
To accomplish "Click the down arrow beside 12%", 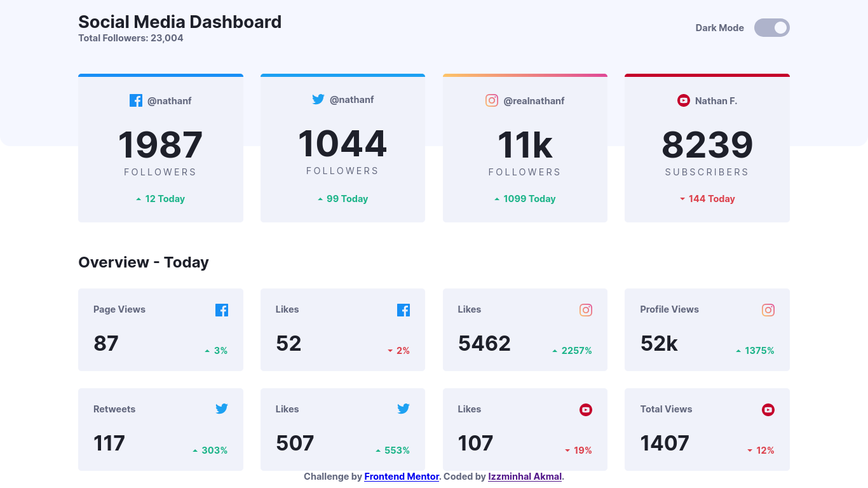I will coord(750,451).
